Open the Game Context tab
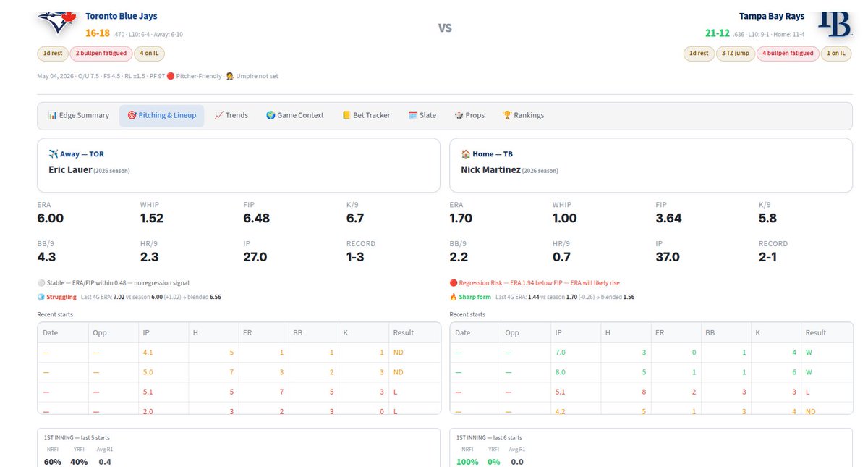This screenshot has width=868, height=467. click(295, 115)
